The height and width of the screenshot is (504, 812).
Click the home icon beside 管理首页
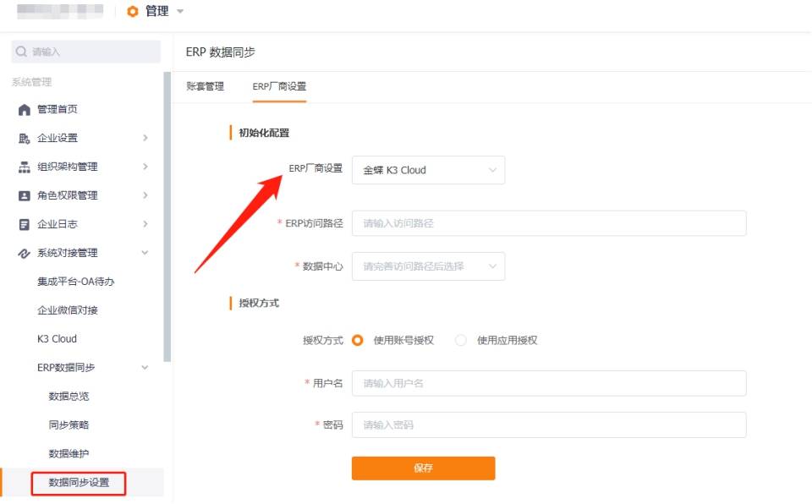click(25, 110)
